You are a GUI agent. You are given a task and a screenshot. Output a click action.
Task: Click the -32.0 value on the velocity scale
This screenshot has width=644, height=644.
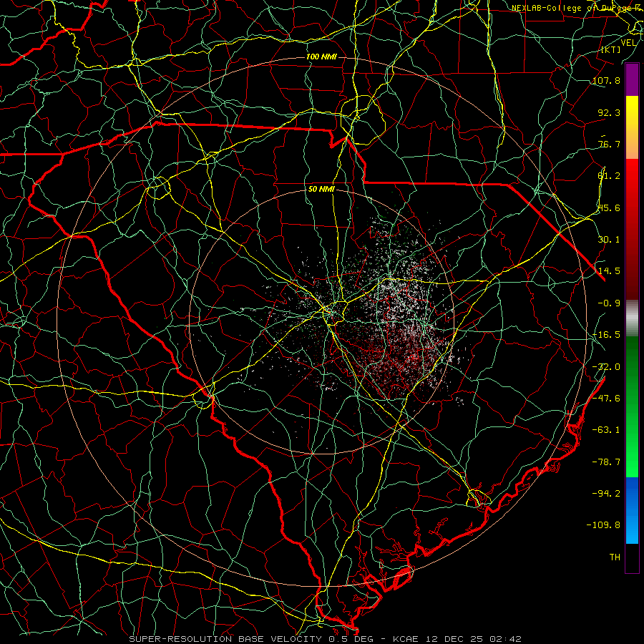606,367
